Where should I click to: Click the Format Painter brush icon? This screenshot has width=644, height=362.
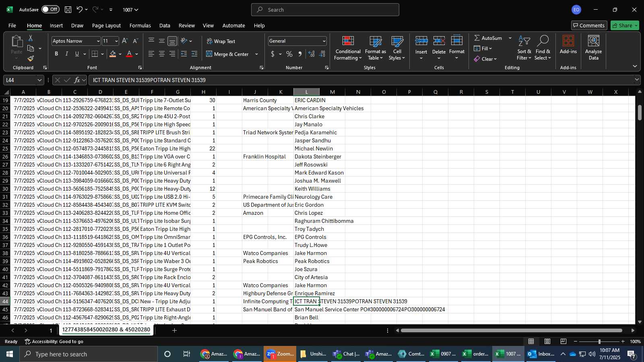pyautogui.click(x=31, y=59)
